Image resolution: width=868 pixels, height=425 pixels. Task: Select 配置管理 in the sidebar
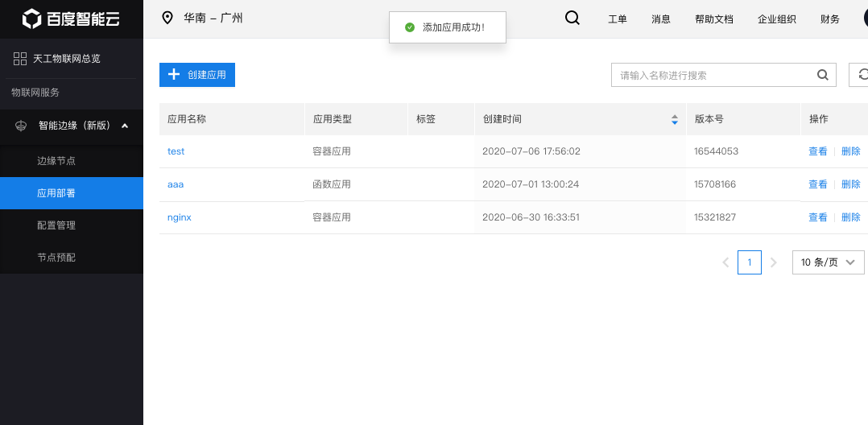pyautogui.click(x=72, y=225)
